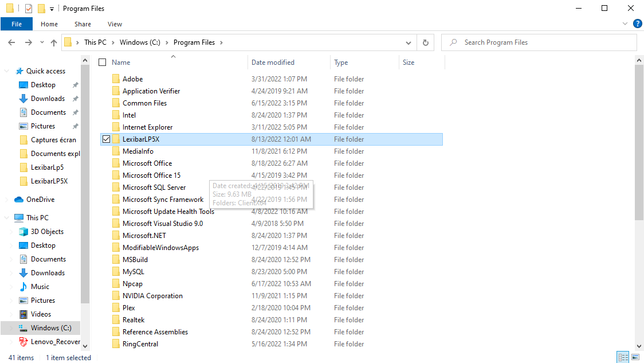644x363 pixels.
Task: Click the Properties icon in quick access toolbar
Action: click(29, 9)
